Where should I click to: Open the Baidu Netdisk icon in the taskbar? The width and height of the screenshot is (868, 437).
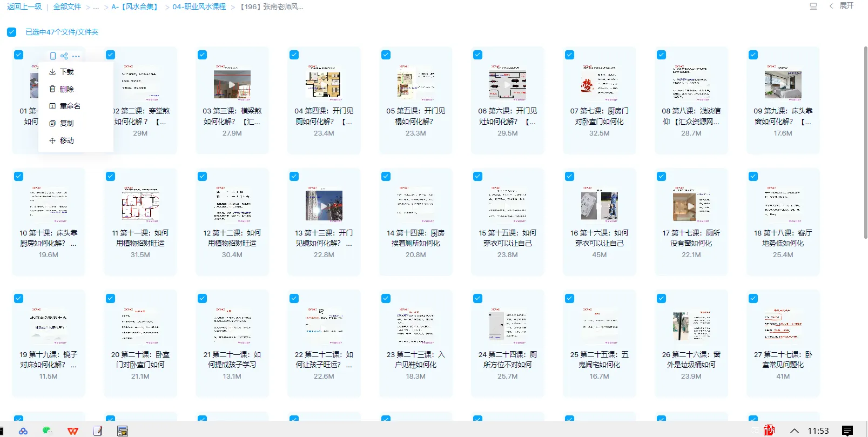point(23,431)
